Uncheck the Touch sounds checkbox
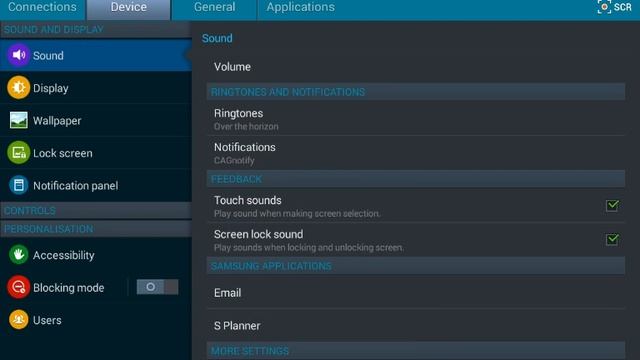The width and height of the screenshot is (640, 360). [612, 205]
